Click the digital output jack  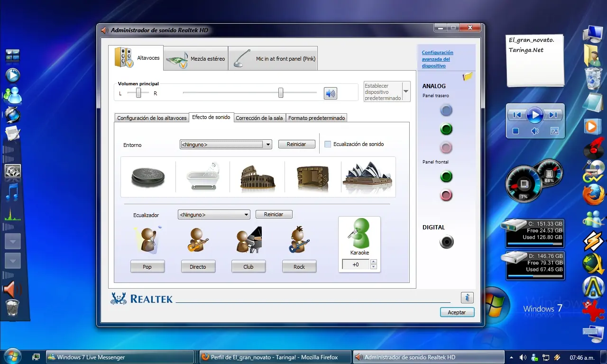(x=446, y=242)
